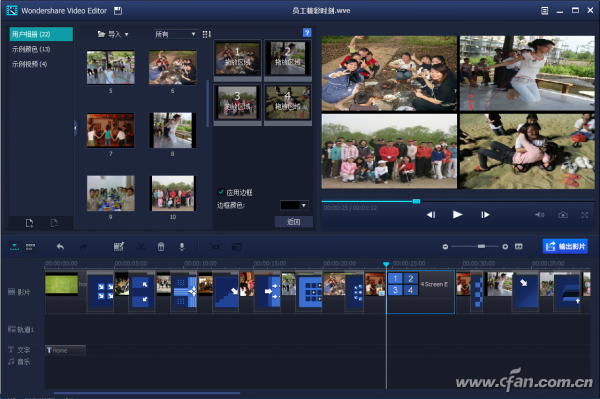Select media thumbnail numbered 6
600x399 pixels.
click(173, 67)
